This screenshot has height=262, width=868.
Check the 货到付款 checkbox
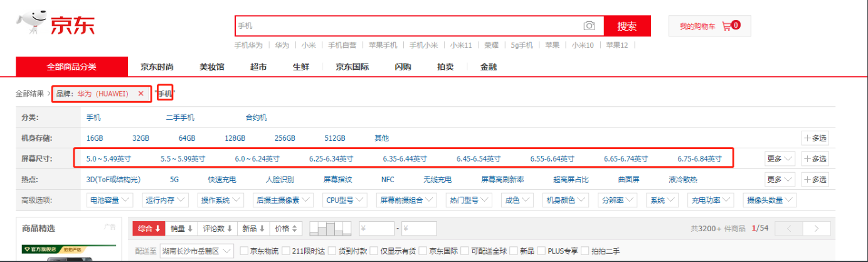click(332, 251)
